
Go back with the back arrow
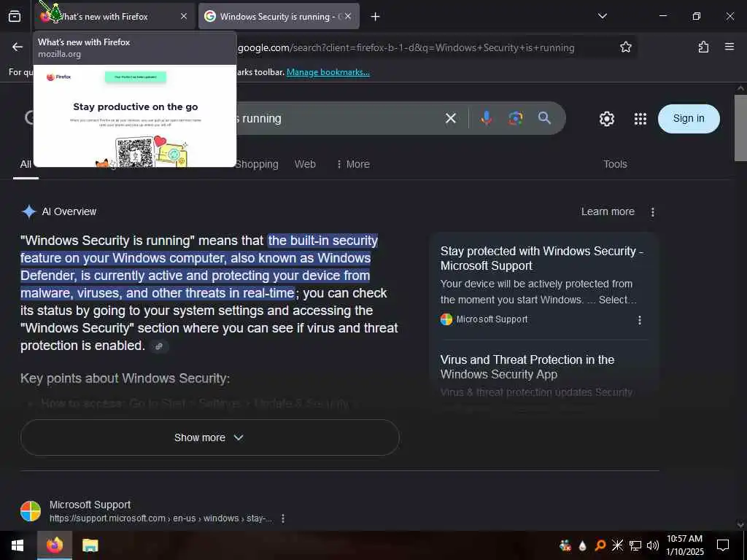(18, 47)
